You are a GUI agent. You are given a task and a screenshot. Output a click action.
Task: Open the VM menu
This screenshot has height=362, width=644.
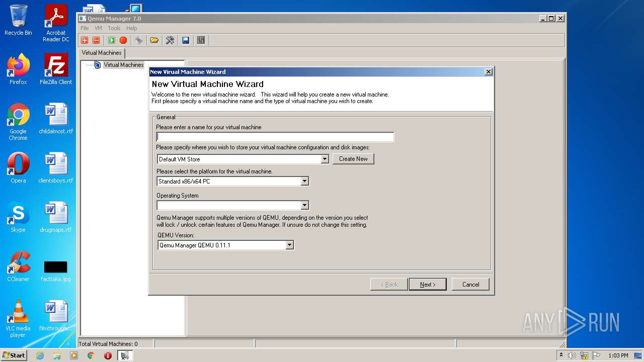[x=98, y=28]
